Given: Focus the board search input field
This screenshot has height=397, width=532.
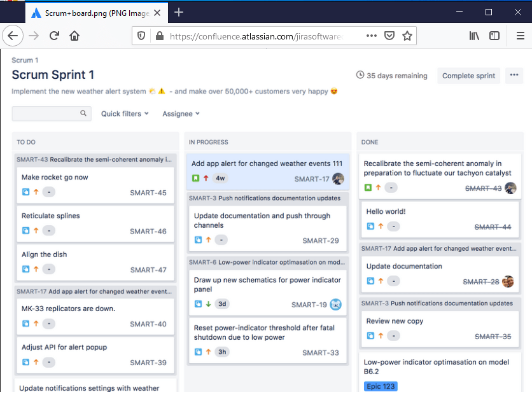Looking at the screenshot, I should click(x=46, y=113).
